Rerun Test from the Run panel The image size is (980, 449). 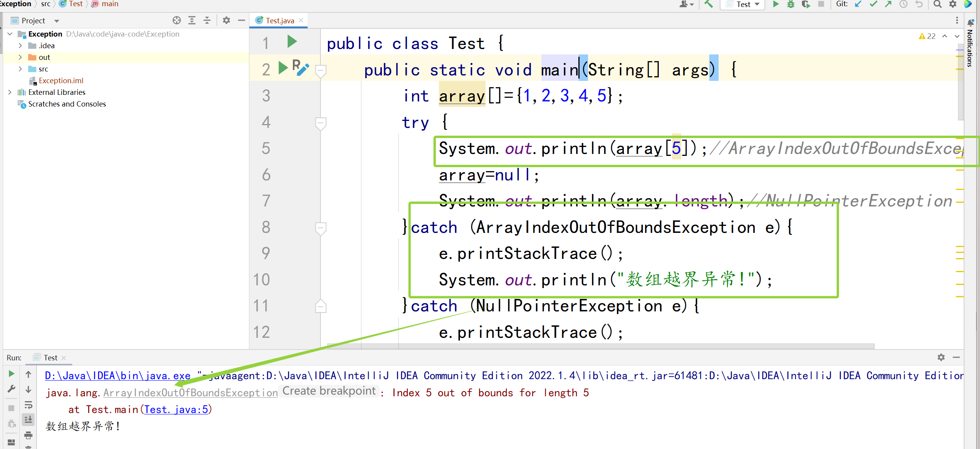click(x=11, y=374)
